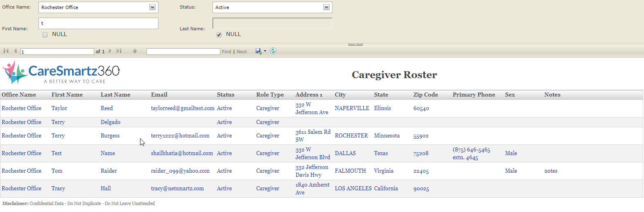Click the Find link
The image size is (644, 212).
(x=226, y=52)
